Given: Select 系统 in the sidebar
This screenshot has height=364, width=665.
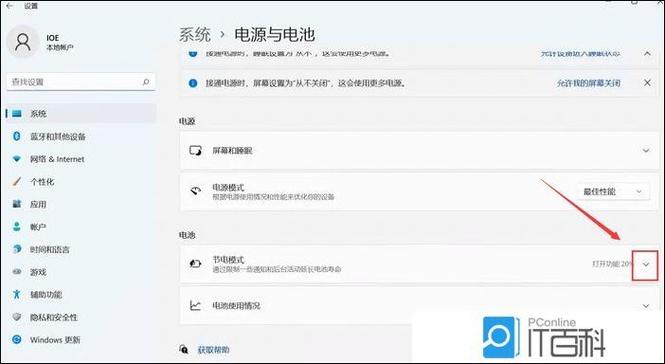Looking at the screenshot, I should 81,114.
